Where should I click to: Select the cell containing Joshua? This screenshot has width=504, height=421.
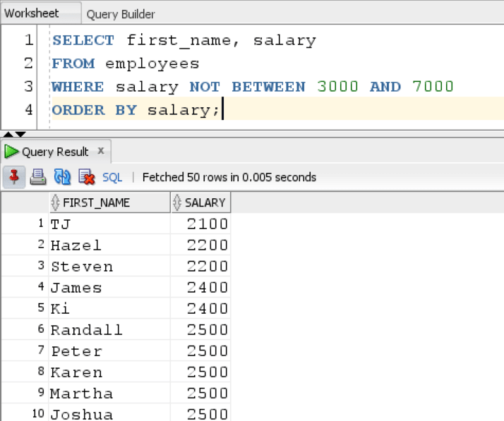[x=109, y=413]
